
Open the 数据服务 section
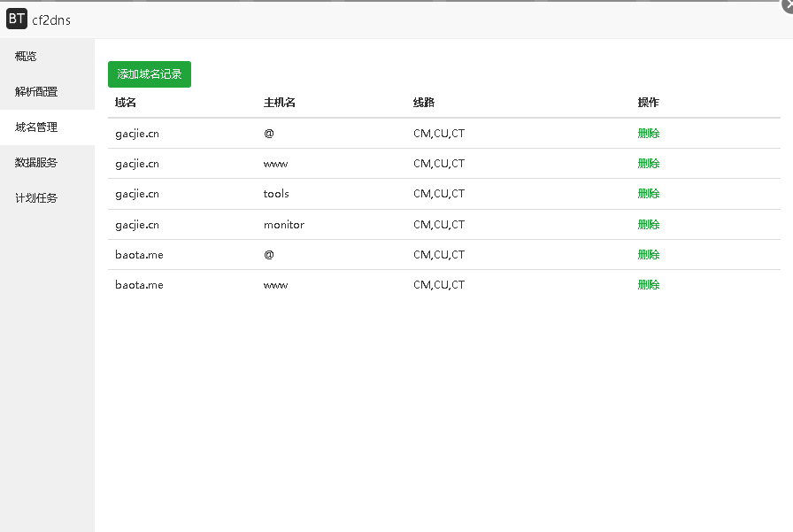tap(36, 163)
